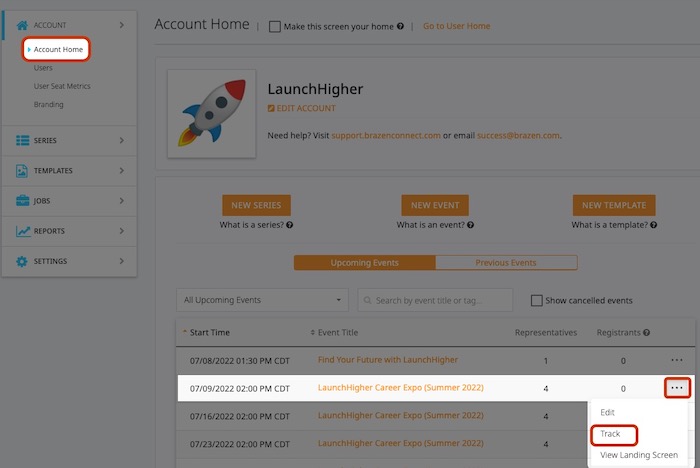Click the three-dot menu on 07/09/2022 row
Image resolution: width=700 pixels, height=468 pixels.
click(677, 388)
